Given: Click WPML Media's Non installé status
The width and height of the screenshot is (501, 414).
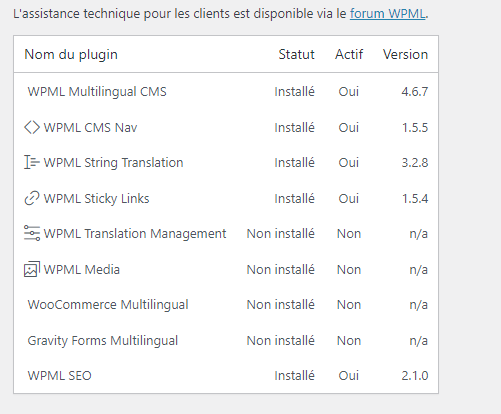Looking at the screenshot, I should point(280,270).
